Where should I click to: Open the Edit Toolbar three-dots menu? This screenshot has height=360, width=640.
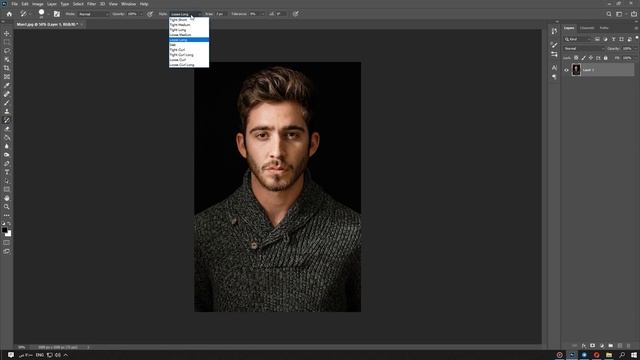(7, 215)
